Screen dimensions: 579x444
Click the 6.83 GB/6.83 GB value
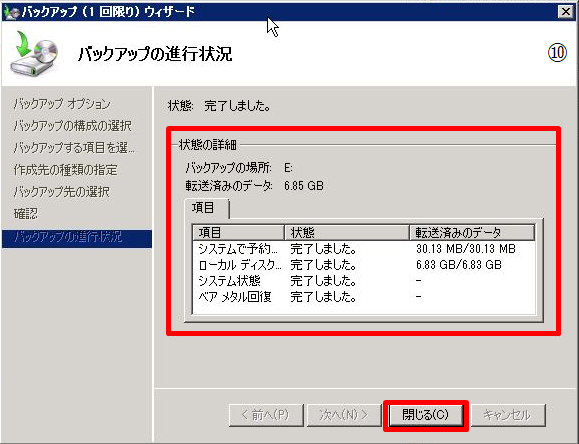(x=459, y=265)
